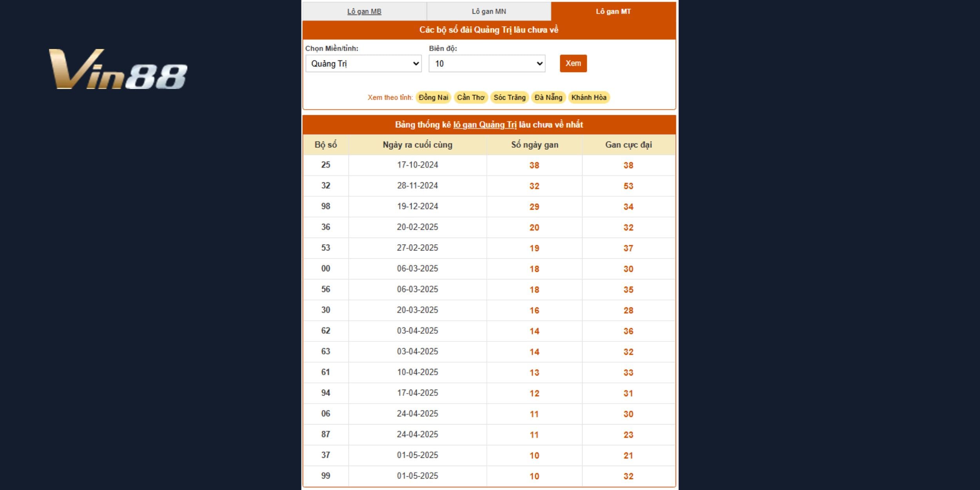Select the date 20-02-2025 cell

click(417, 227)
